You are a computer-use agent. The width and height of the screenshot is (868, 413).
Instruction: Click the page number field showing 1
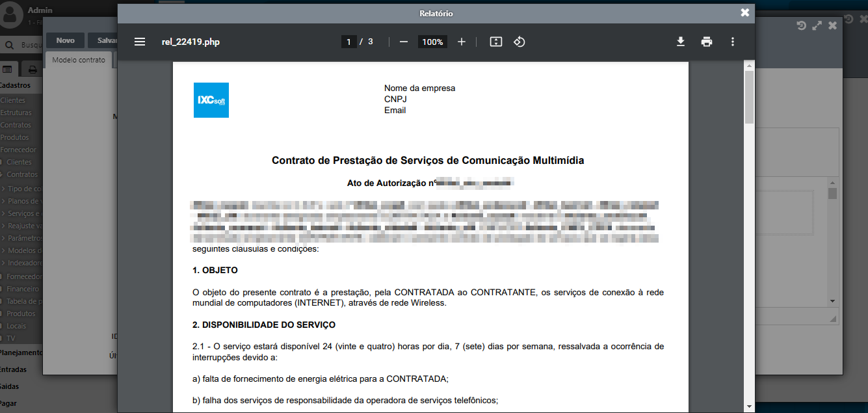[349, 42]
